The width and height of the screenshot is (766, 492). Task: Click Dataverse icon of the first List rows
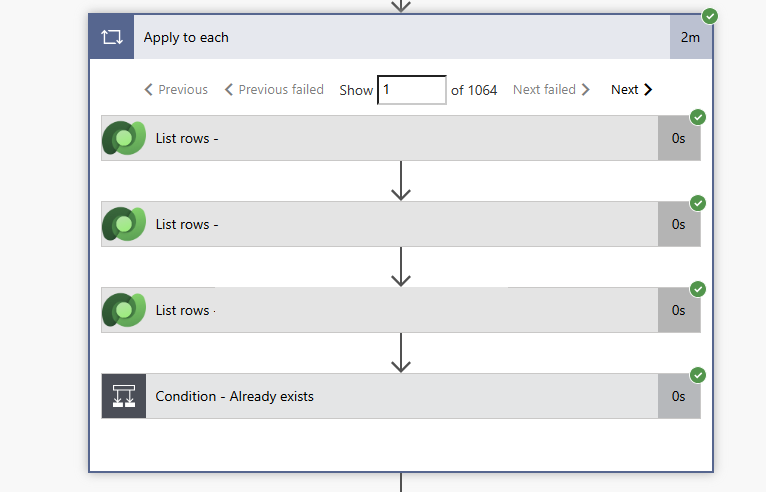pyautogui.click(x=124, y=138)
